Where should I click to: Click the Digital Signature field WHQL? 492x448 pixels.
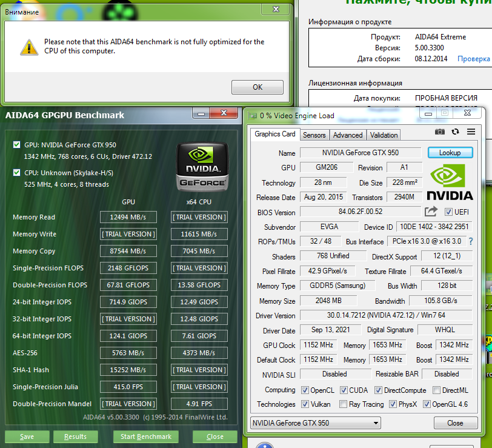445,330
